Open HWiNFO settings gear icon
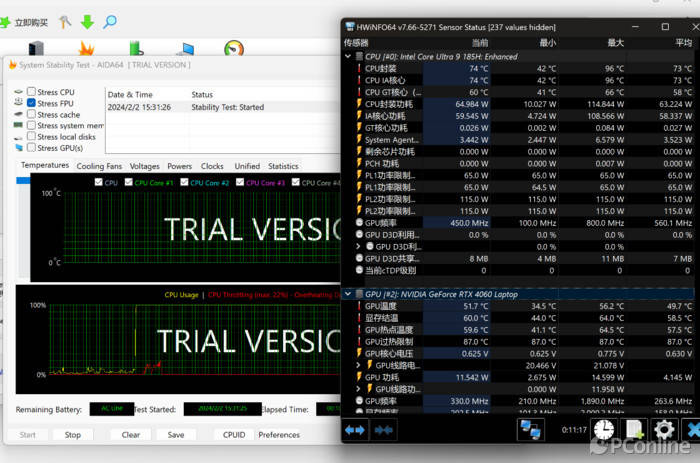Viewport: 700px width, 463px height. click(x=664, y=430)
